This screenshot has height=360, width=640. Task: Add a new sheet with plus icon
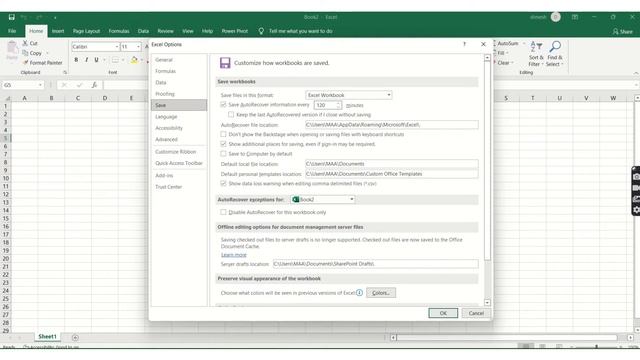click(x=75, y=338)
